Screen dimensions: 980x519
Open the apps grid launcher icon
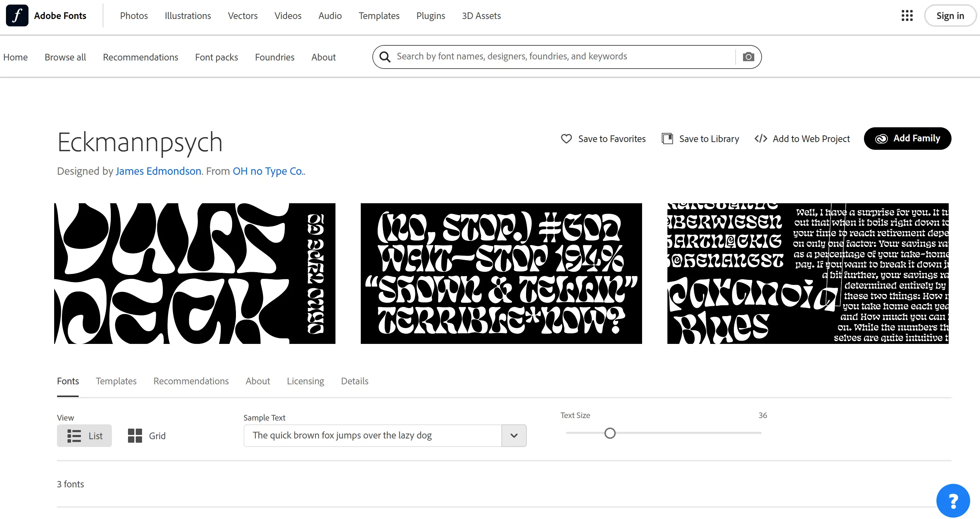907,15
